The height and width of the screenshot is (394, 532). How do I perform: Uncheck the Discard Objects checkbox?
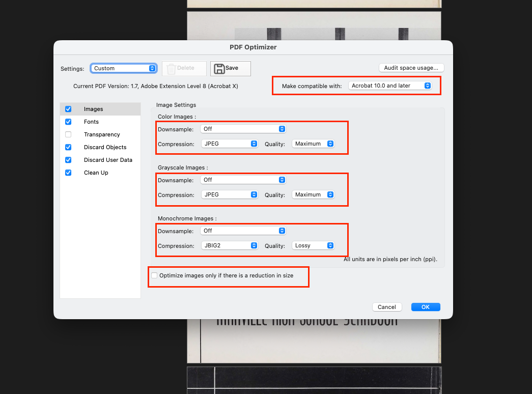tap(68, 147)
